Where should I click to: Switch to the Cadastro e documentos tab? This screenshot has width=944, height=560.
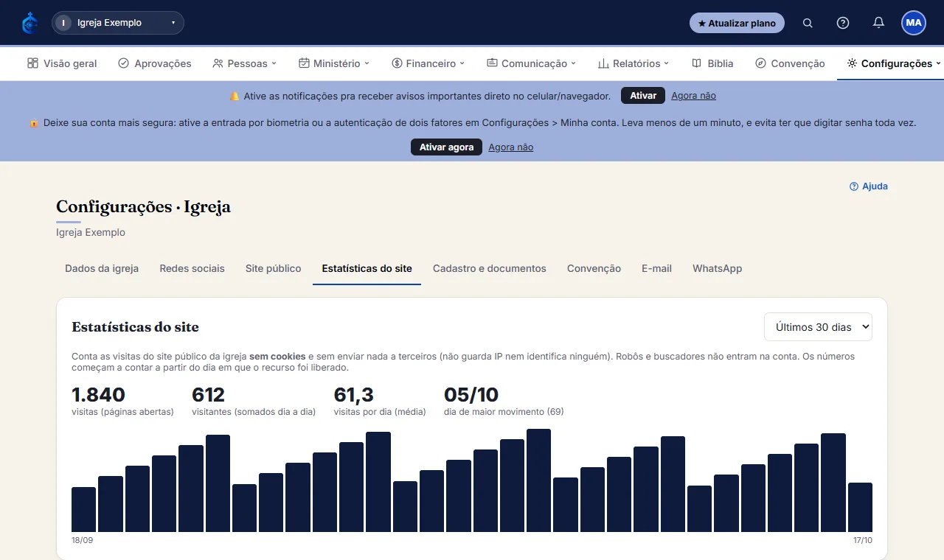[x=490, y=268]
